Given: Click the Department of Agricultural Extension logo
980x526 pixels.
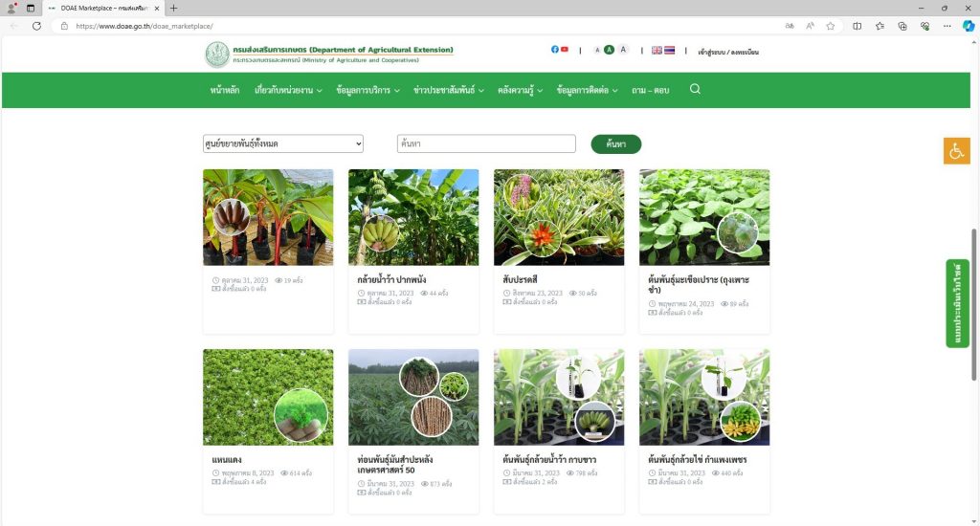Looking at the screenshot, I should point(217,55).
